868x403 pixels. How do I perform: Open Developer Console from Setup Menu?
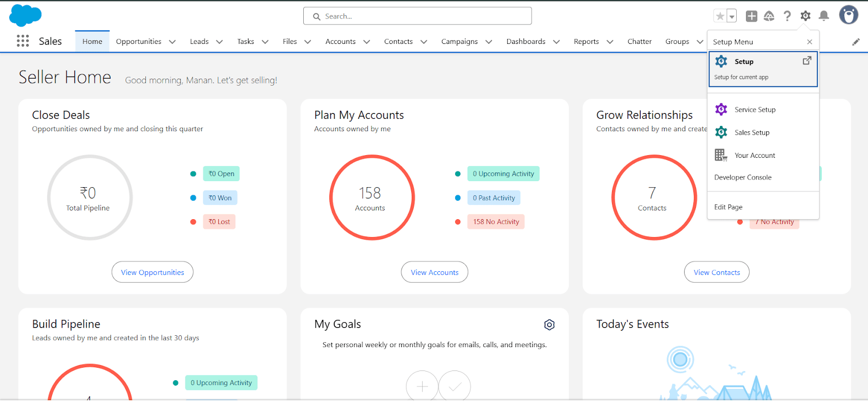click(x=763, y=177)
